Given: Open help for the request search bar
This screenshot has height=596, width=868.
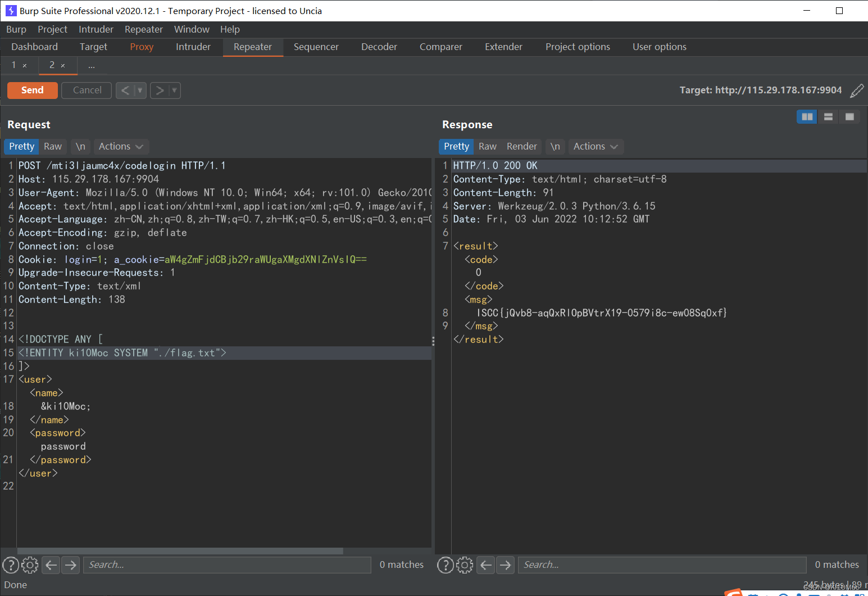Looking at the screenshot, I should point(11,565).
